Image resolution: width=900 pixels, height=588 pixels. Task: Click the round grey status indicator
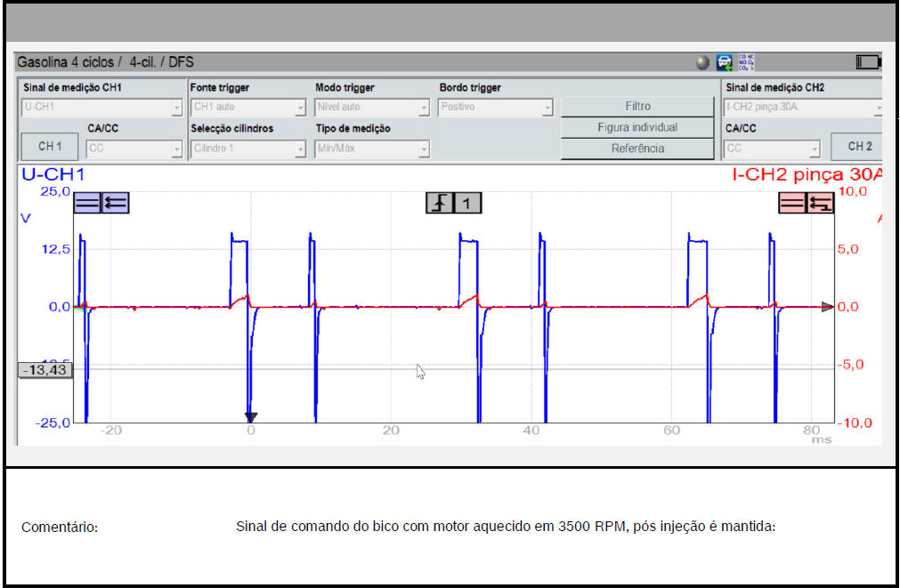pyautogui.click(x=703, y=62)
